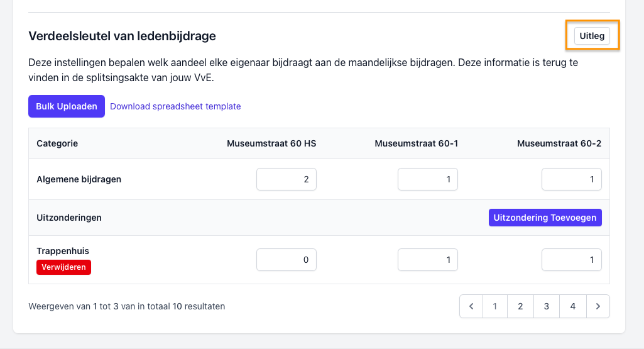Add an exception with Uitzondering Toevoegen
The height and width of the screenshot is (349, 644).
[545, 218]
